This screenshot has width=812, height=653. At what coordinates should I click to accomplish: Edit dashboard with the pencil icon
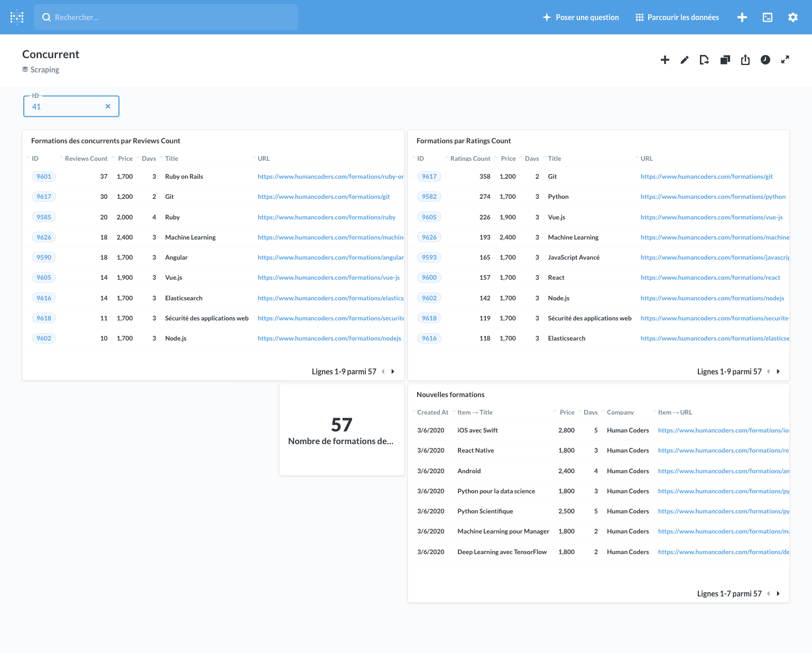coord(685,60)
